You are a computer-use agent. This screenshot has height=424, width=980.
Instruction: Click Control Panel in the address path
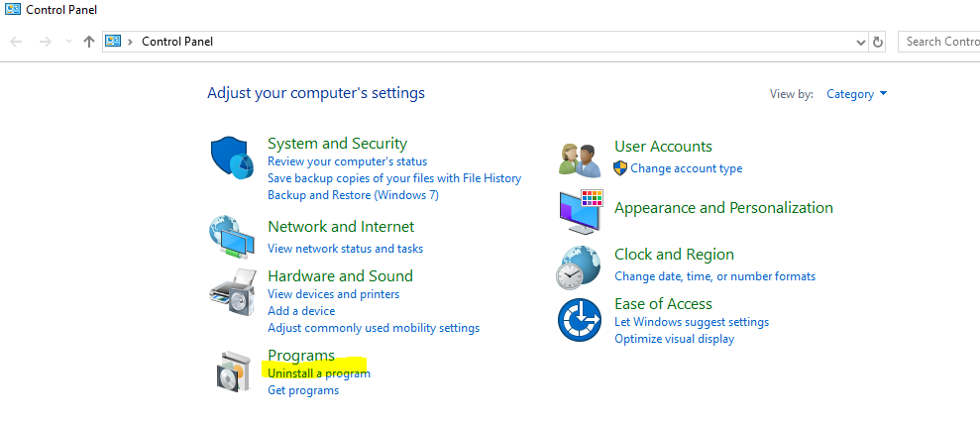click(x=177, y=42)
